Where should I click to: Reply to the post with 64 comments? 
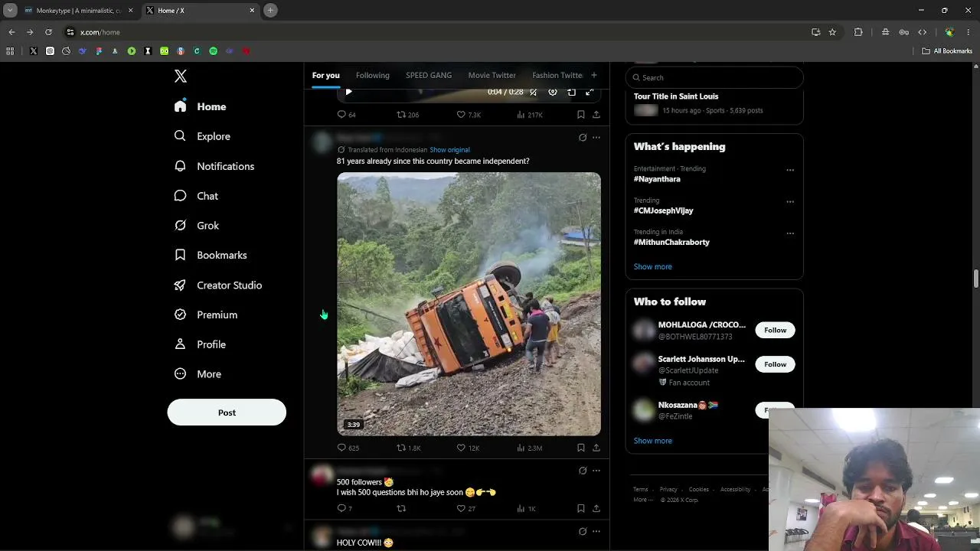click(x=346, y=115)
